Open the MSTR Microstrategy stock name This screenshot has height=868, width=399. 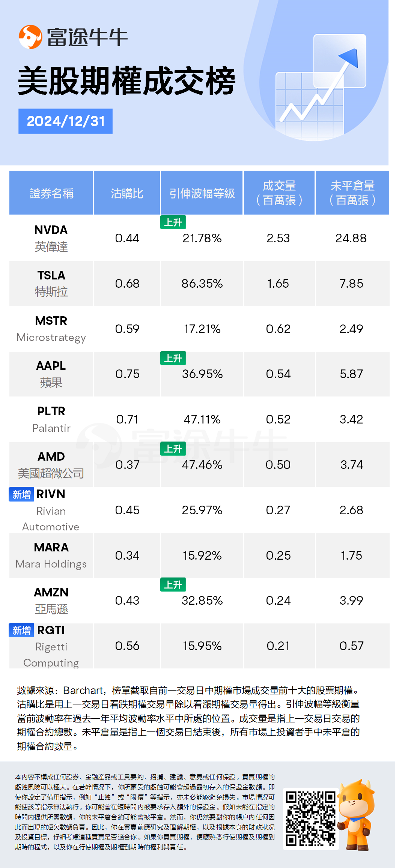click(x=51, y=329)
